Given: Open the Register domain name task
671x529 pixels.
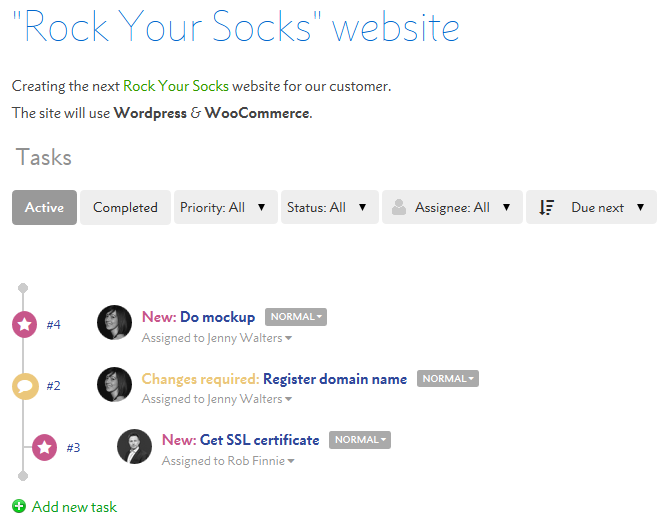Looking at the screenshot, I should coord(335,379).
